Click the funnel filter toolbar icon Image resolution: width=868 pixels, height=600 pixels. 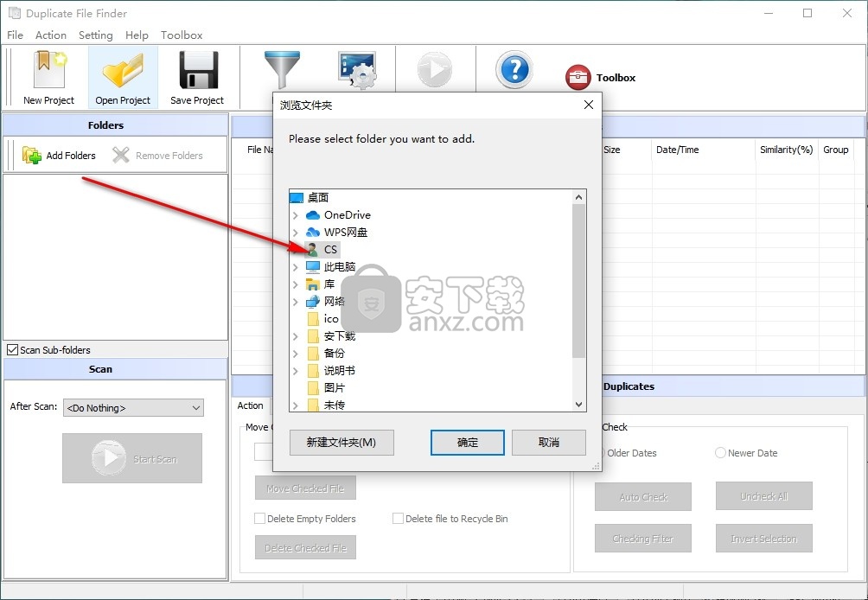coord(282,69)
